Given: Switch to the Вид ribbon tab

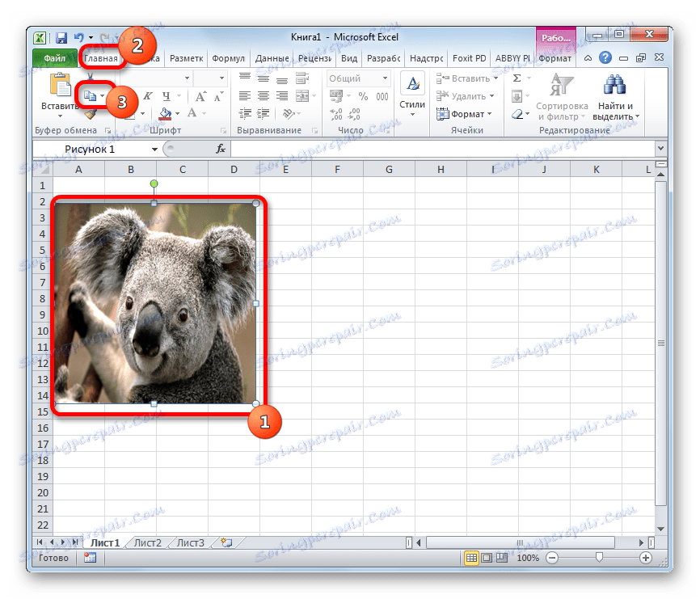Looking at the screenshot, I should coord(349,57).
